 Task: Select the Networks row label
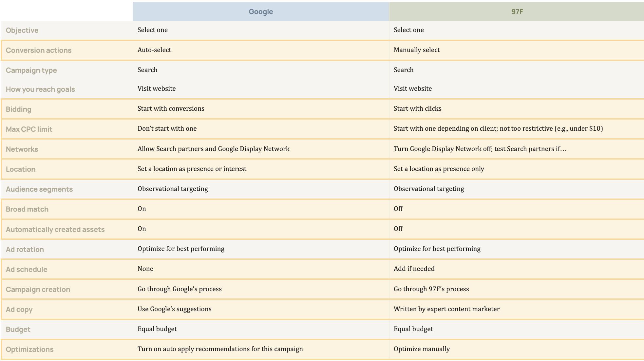coord(22,149)
